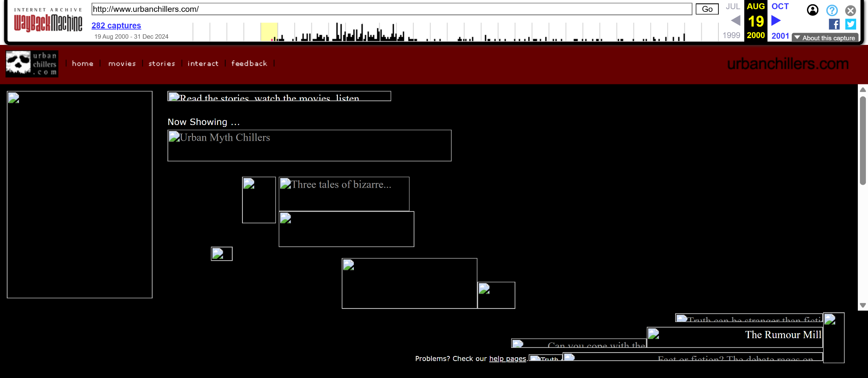This screenshot has width=868, height=378.
Task: Expand the About this capture panel
Action: pyautogui.click(x=825, y=38)
